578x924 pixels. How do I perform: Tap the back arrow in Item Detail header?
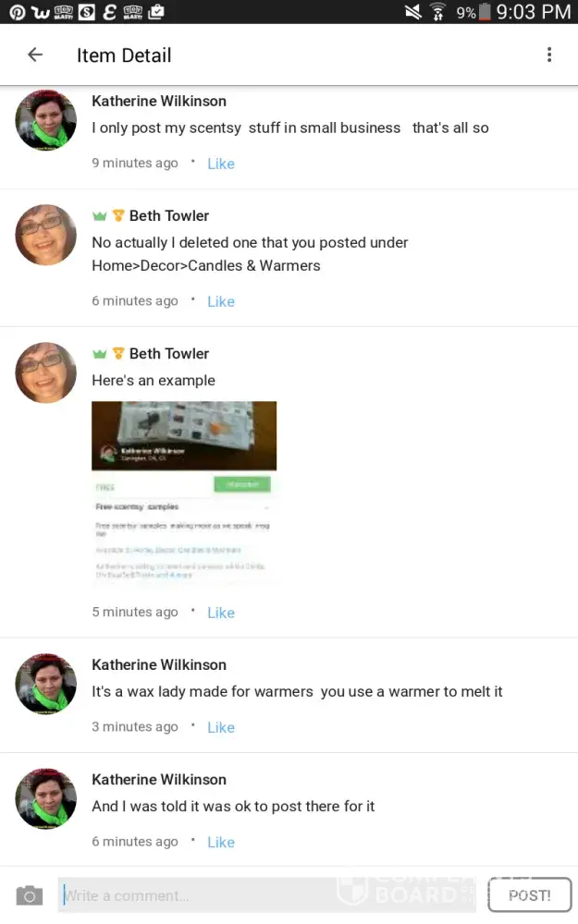tap(35, 55)
